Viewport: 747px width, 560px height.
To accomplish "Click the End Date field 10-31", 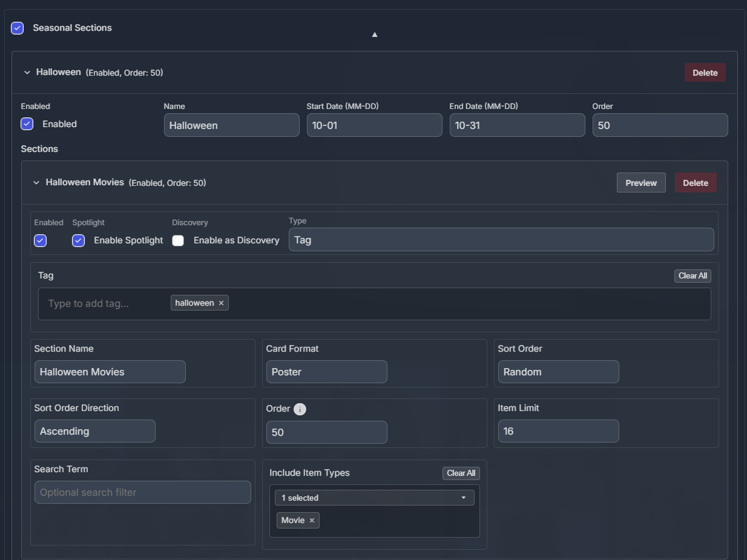I will coord(518,125).
